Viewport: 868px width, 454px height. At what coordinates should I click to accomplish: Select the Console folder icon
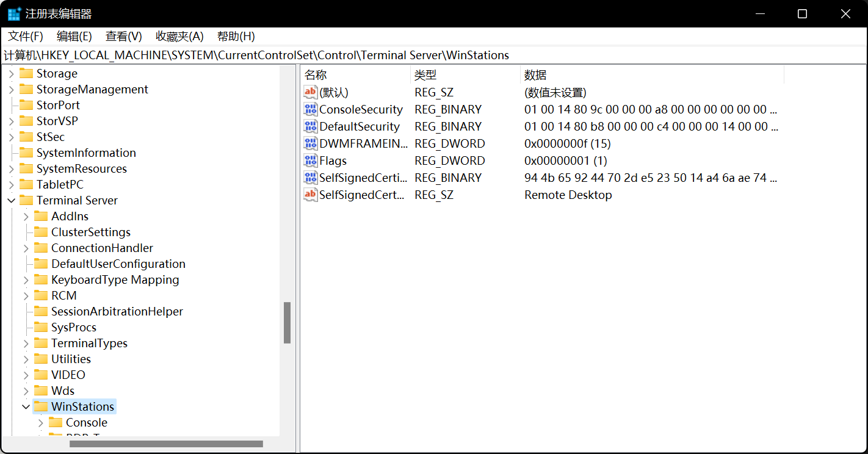click(x=56, y=422)
